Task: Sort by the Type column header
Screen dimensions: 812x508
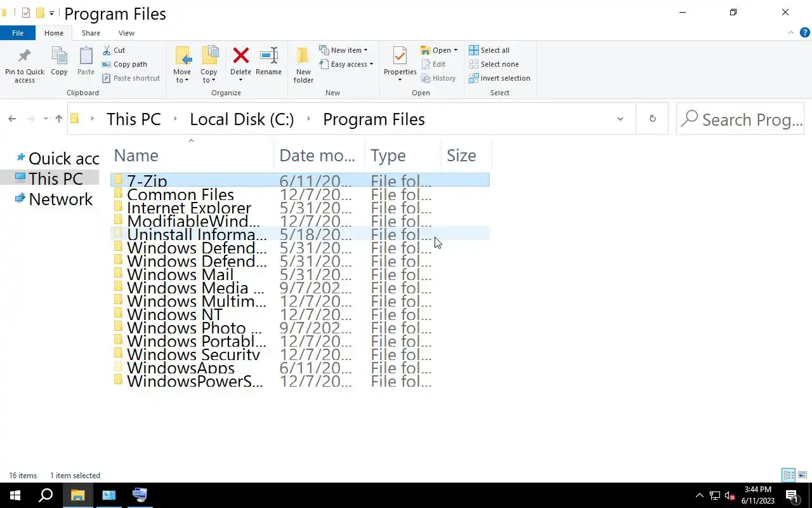Action: coord(403,156)
